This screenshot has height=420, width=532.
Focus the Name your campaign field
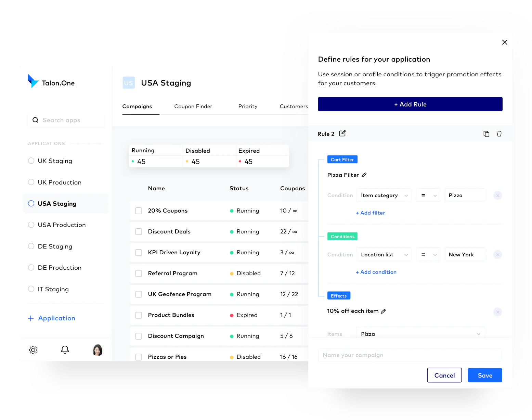410,355
